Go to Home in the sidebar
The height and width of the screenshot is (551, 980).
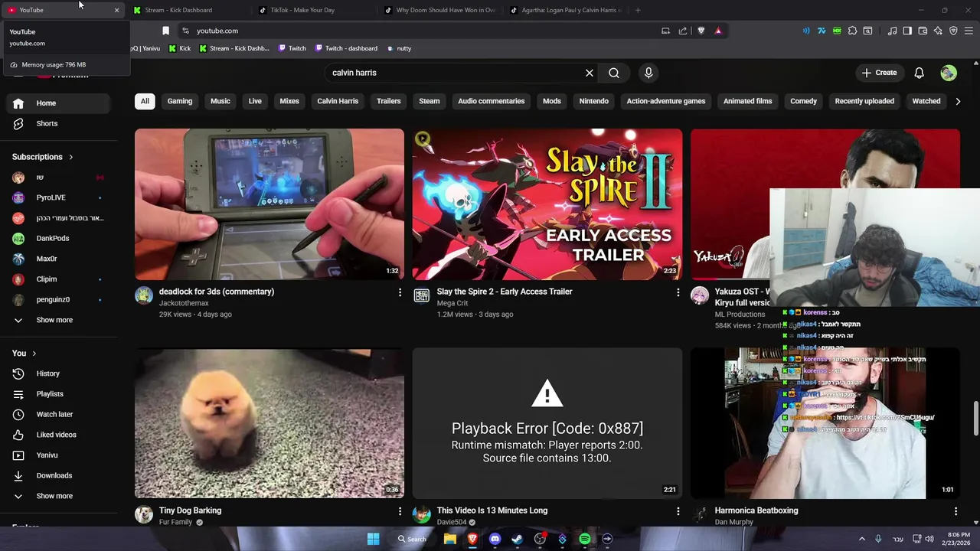point(59,103)
